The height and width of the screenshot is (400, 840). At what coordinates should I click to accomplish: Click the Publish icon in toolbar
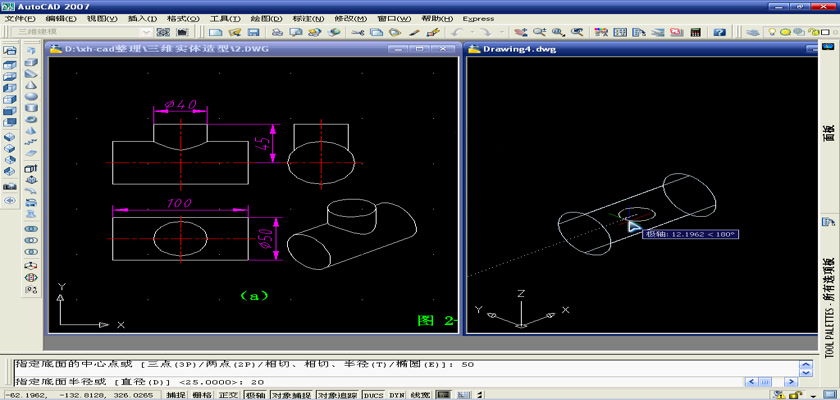(x=315, y=32)
